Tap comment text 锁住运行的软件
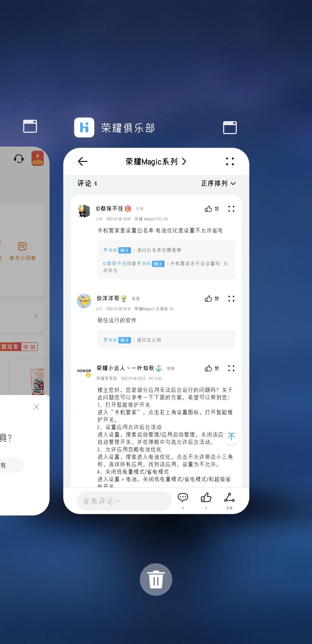This screenshot has width=312, height=644. 117,320
